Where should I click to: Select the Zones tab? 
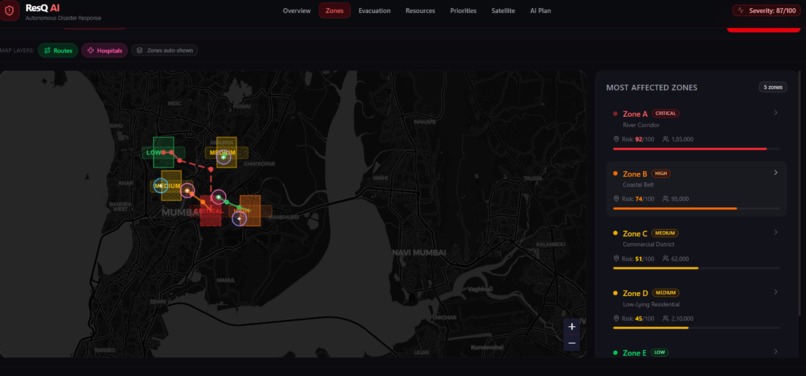pyautogui.click(x=335, y=11)
